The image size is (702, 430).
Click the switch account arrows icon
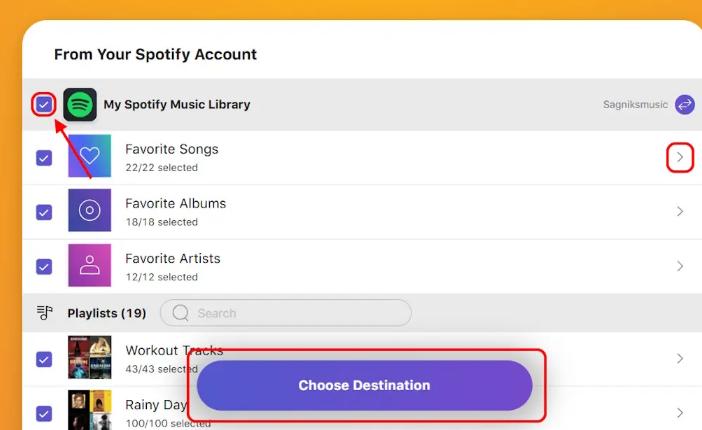pos(685,104)
